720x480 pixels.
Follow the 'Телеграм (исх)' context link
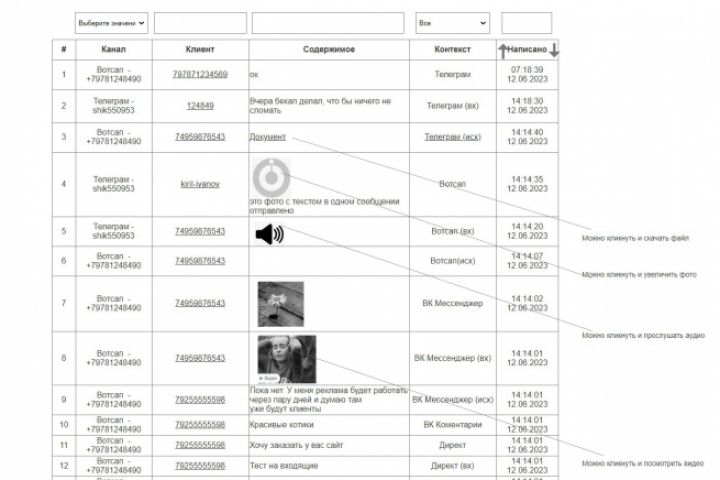point(453,137)
